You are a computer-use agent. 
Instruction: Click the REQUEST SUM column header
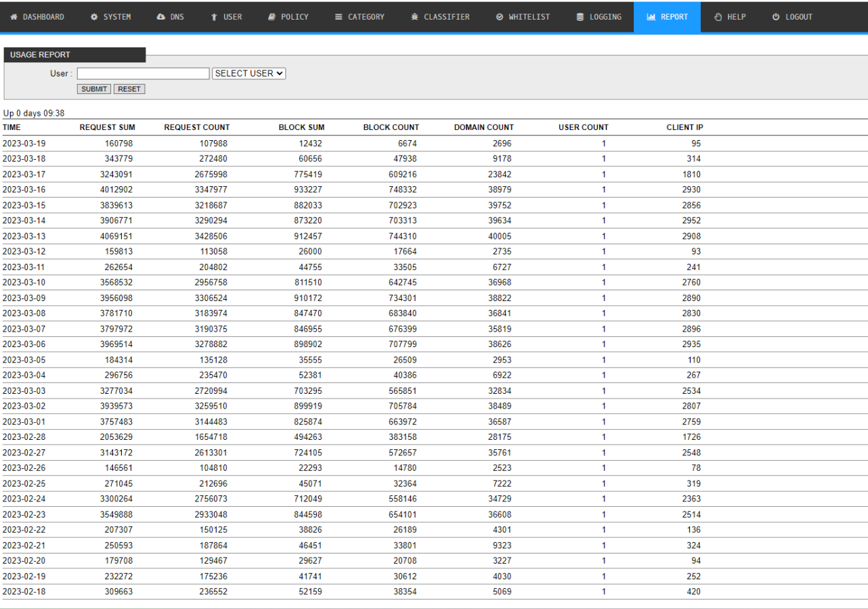click(x=107, y=127)
